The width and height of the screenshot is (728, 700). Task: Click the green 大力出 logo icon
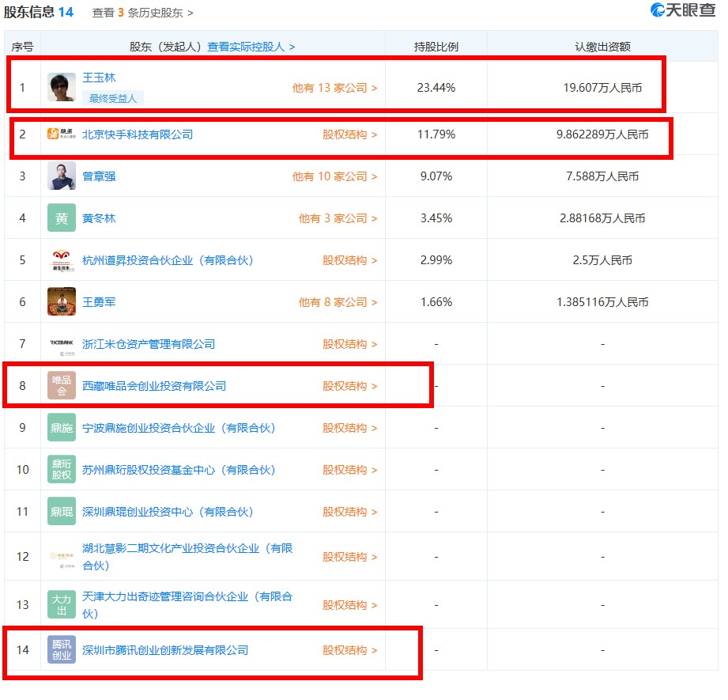(x=62, y=604)
